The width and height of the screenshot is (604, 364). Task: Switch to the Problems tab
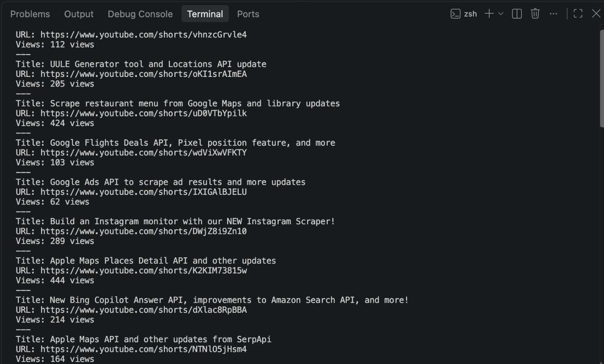tap(30, 14)
